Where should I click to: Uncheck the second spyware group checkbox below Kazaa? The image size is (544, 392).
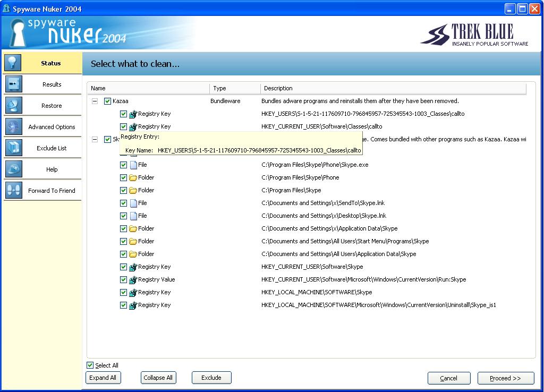(107, 139)
